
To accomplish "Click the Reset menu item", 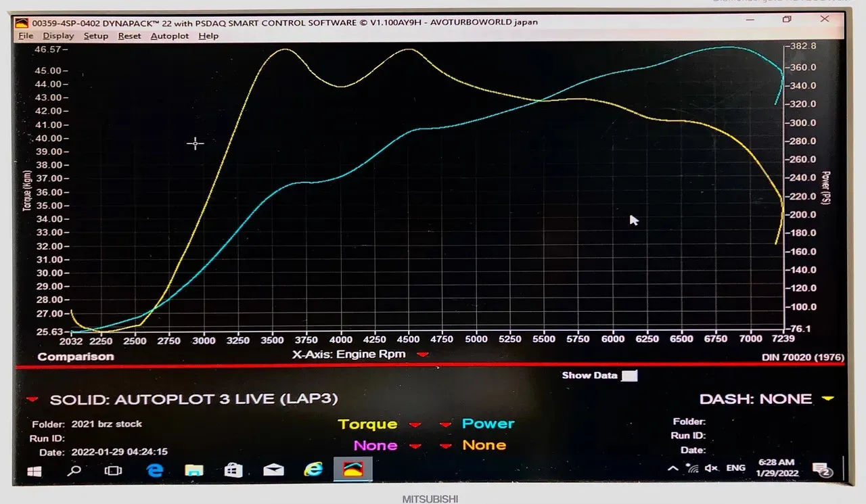I will point(129,36).
